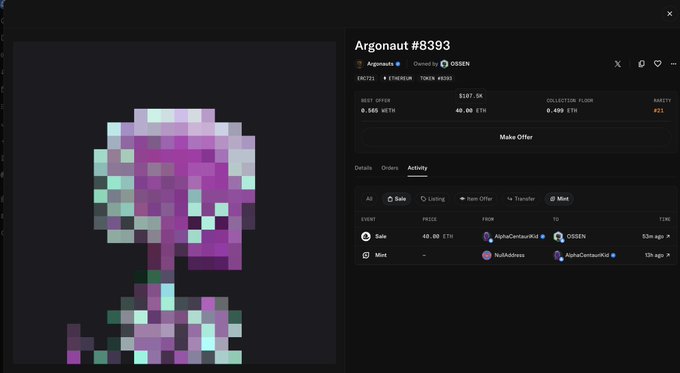Click the ERC721 token standard tag
Screen dimensions: 680x373
coord(366,79)
